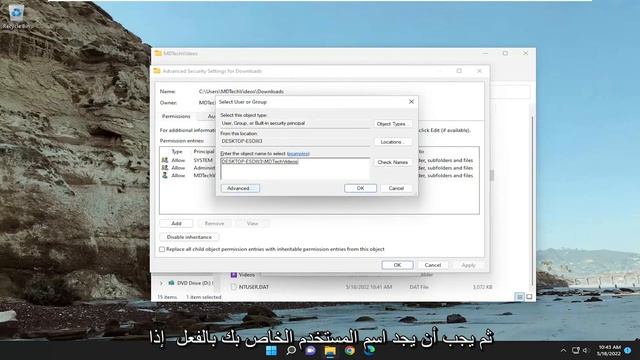Switch to the Permissions tab

(176, 116)
